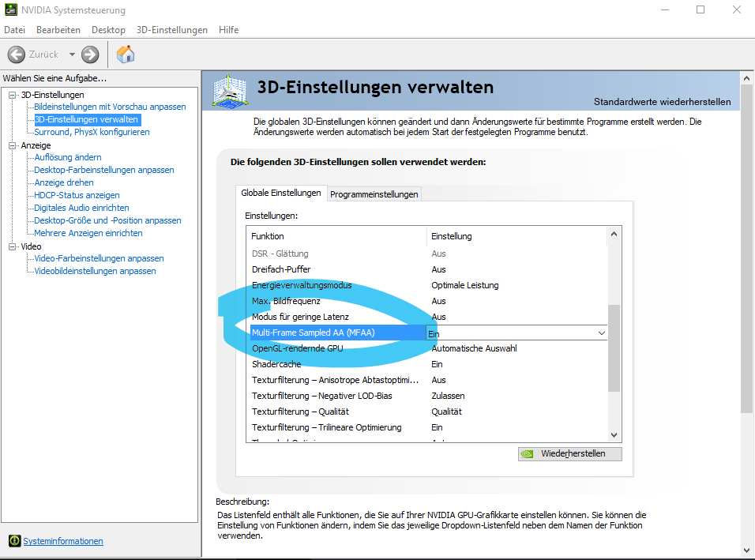The image size is (755, 560).
Task: Collapse the Anzeige tree node
Action: [x=13, y=145]
